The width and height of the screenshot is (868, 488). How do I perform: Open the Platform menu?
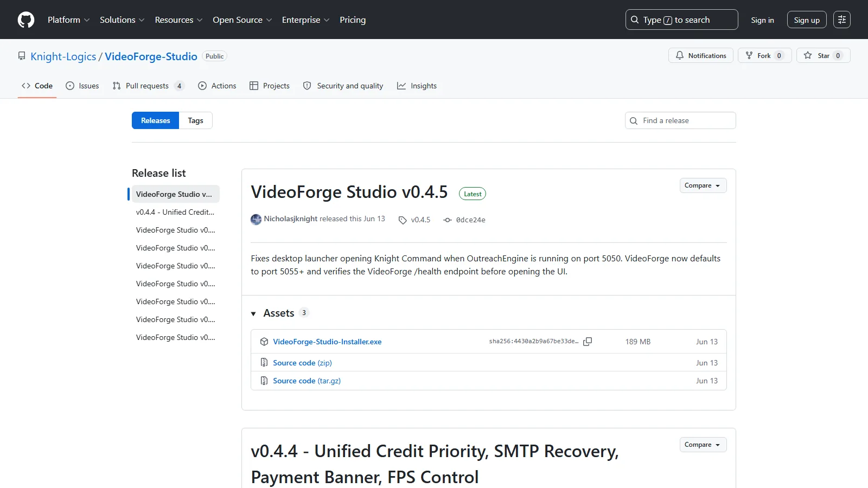(68, 20)
